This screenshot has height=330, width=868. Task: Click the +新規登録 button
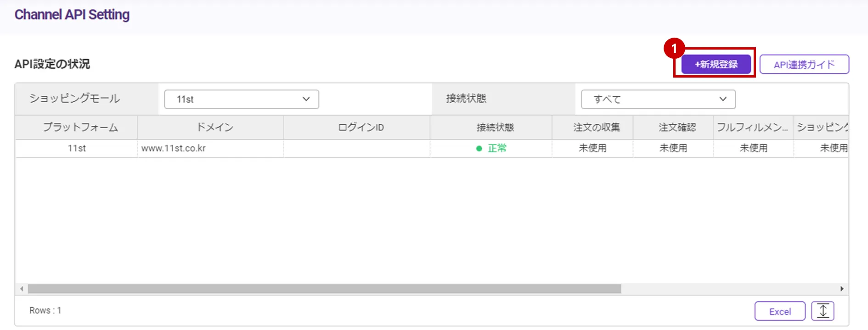pos(716,64)
